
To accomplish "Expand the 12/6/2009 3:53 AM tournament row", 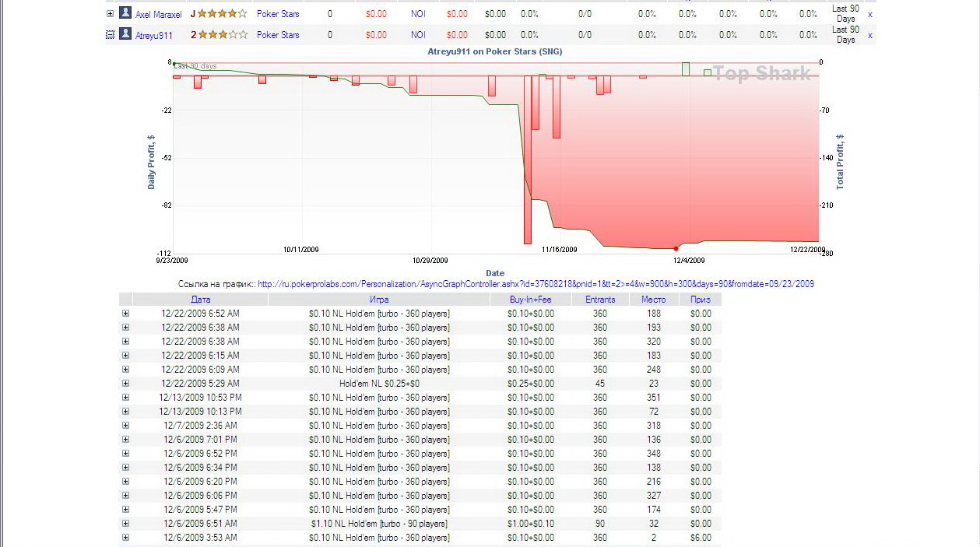I will (x=125, y=538).
